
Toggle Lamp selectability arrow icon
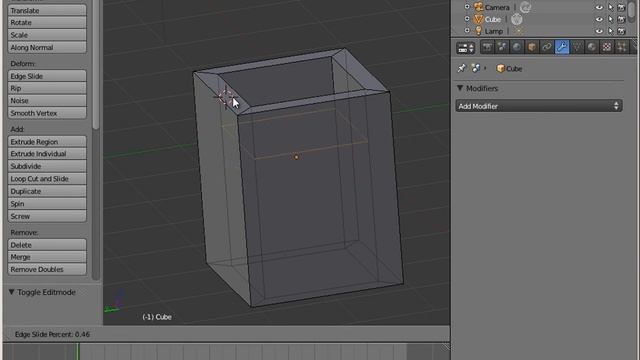pos(611,31)
